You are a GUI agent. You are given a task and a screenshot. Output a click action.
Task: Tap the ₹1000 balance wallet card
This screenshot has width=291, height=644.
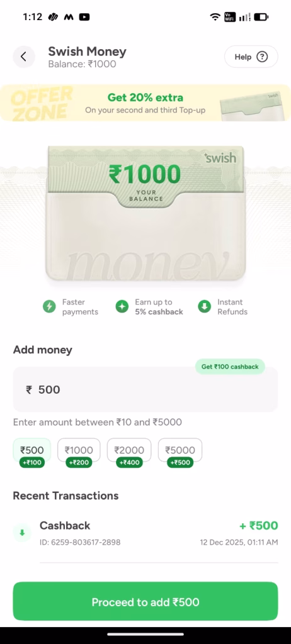(145, 213)
